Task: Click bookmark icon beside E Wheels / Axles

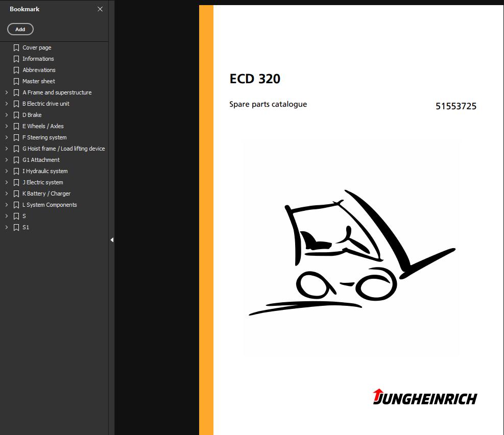Action: tap(16, 126)
